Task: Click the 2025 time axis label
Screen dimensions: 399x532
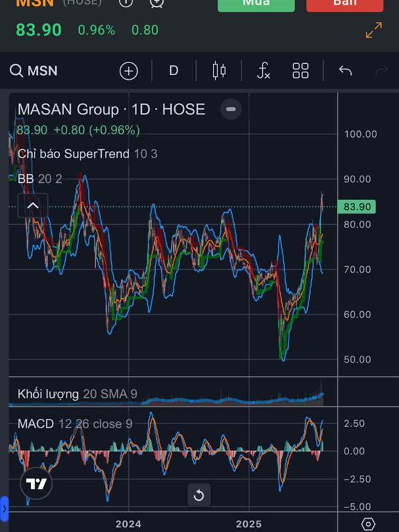Action: click(249, 524)
